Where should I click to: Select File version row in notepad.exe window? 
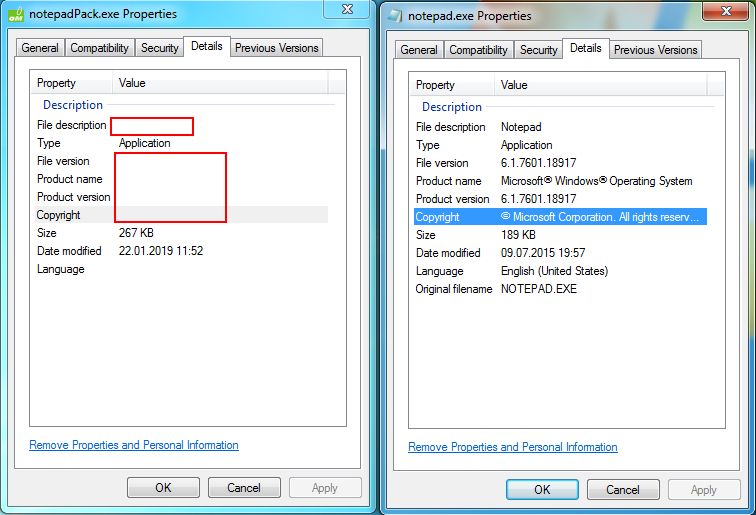(560, 163)
